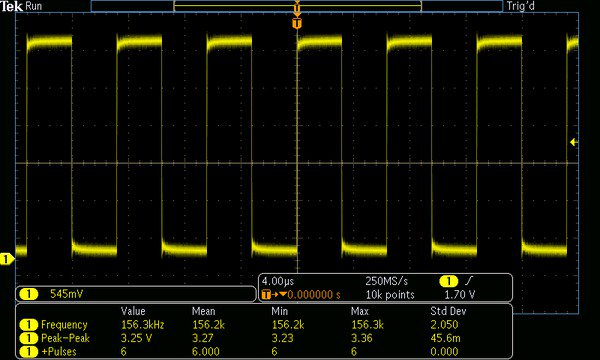Click the orange T arrow delay icon
This screenshot has height=360, width=600.
(x=274, y=295)
